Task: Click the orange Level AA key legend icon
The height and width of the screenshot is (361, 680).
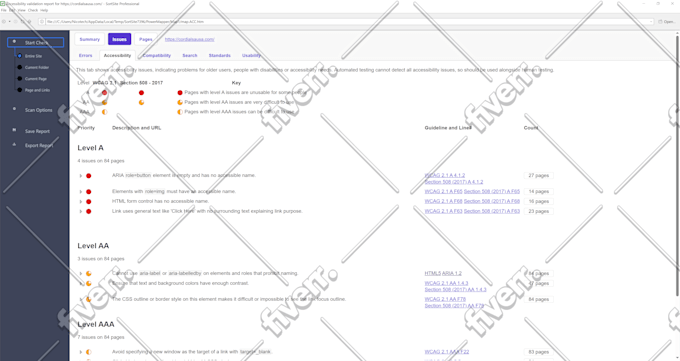Action: (x=180, y=103)
